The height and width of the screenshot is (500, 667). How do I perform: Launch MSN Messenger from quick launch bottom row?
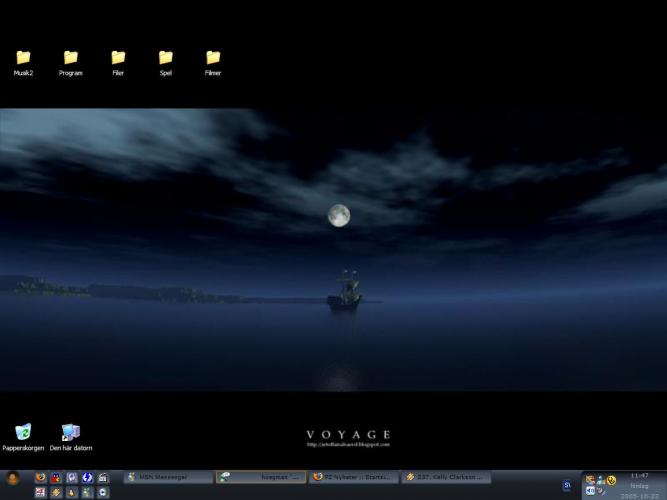87,492
